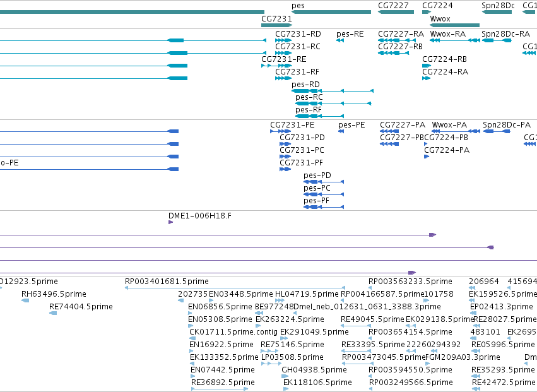The height and width of the screenshot is (392, 537).
Task: Open the RE33395.5prime EST label
Action: (x=374, y=345)
